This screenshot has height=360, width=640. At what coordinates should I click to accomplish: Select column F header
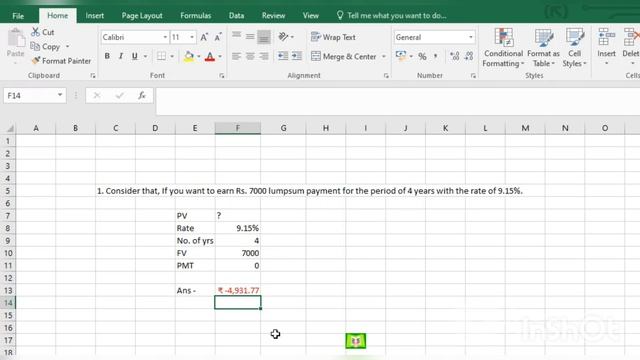click(238, 128)
